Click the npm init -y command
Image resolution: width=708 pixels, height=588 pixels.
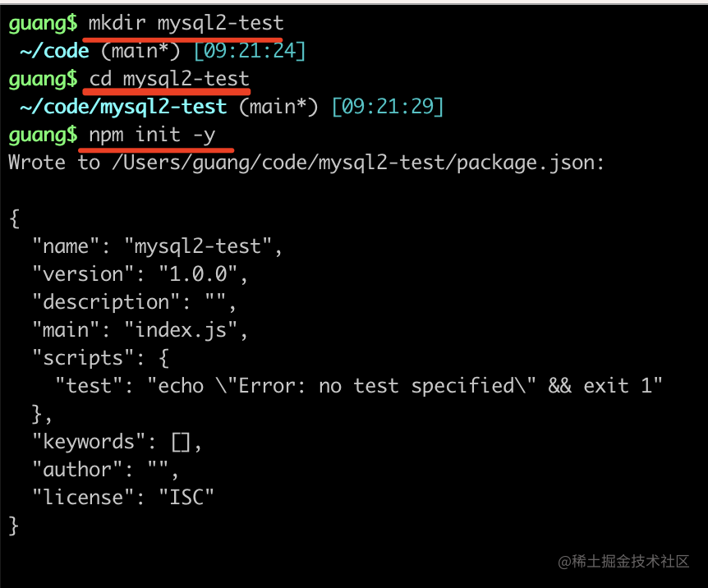pos(157,134)
